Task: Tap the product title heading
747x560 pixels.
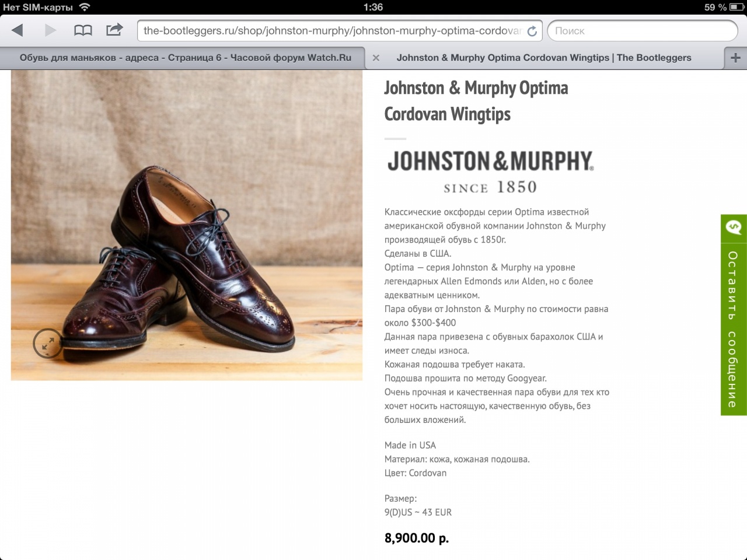Action: [476, 101]
